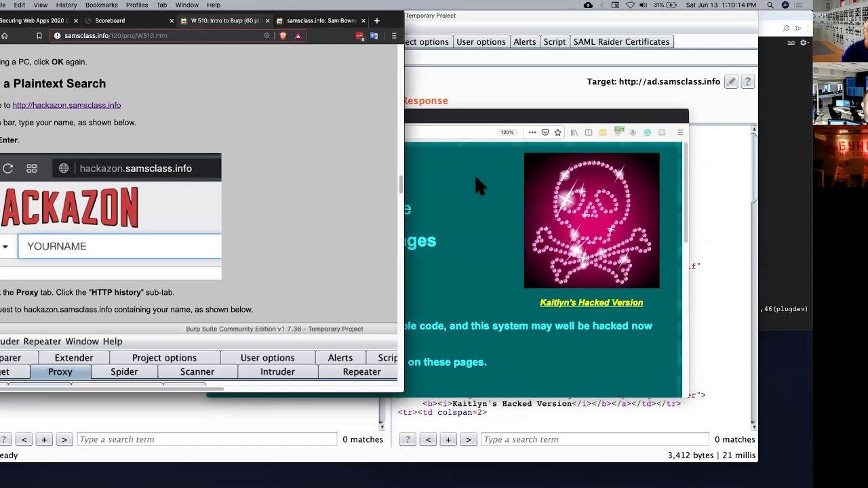Viewport: 868px width, 488px height.
Task: Click Kaitlyn's Hacked Version link
Action: (x=591, y=303)
